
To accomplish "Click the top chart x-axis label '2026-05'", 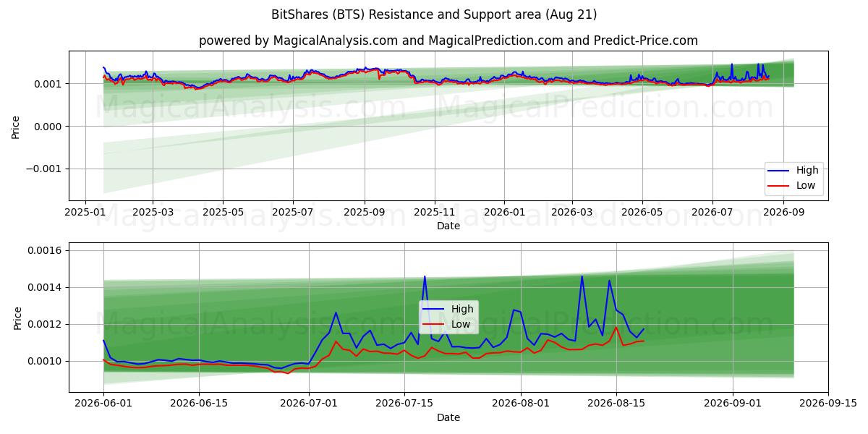I will click(642, 212).
